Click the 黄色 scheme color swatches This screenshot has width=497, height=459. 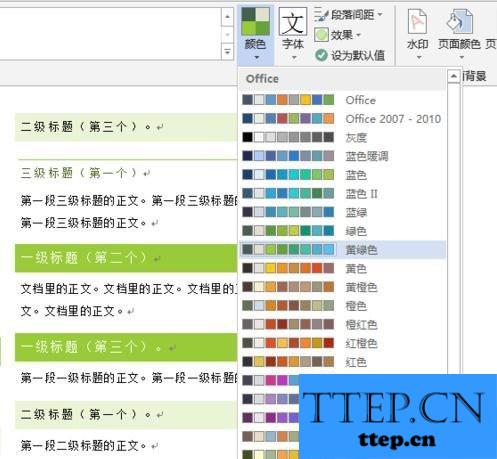pos(288,268)
